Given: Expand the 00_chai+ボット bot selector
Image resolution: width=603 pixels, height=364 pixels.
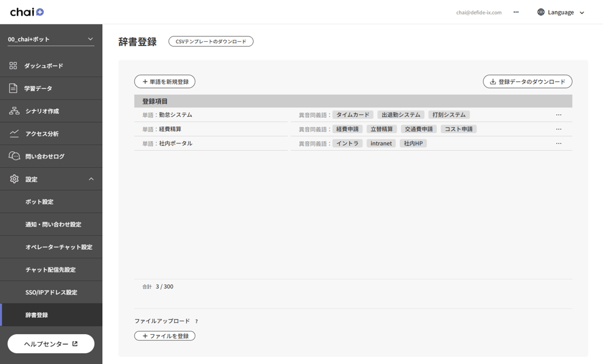Looking at the screenshot, I should 51,39.
